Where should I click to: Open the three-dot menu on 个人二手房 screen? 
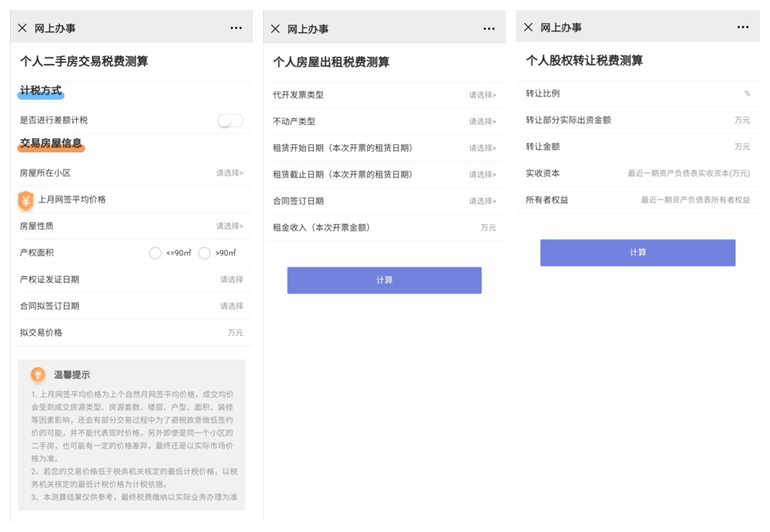click(x=236, y=28)
